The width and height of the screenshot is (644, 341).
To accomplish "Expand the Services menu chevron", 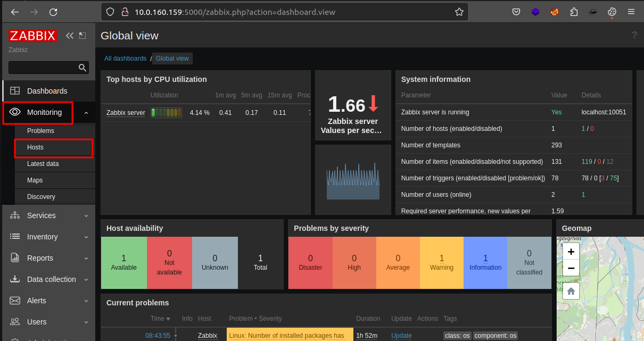I will point(86,215).
